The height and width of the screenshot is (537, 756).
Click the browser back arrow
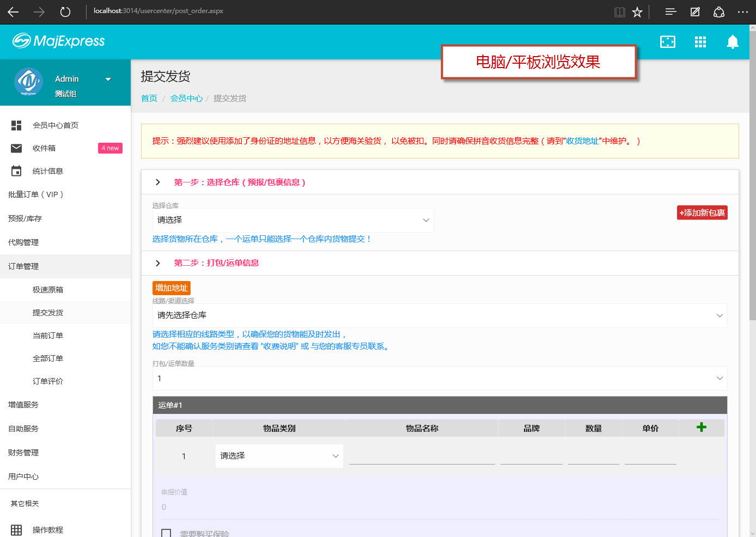coord(13,11)
